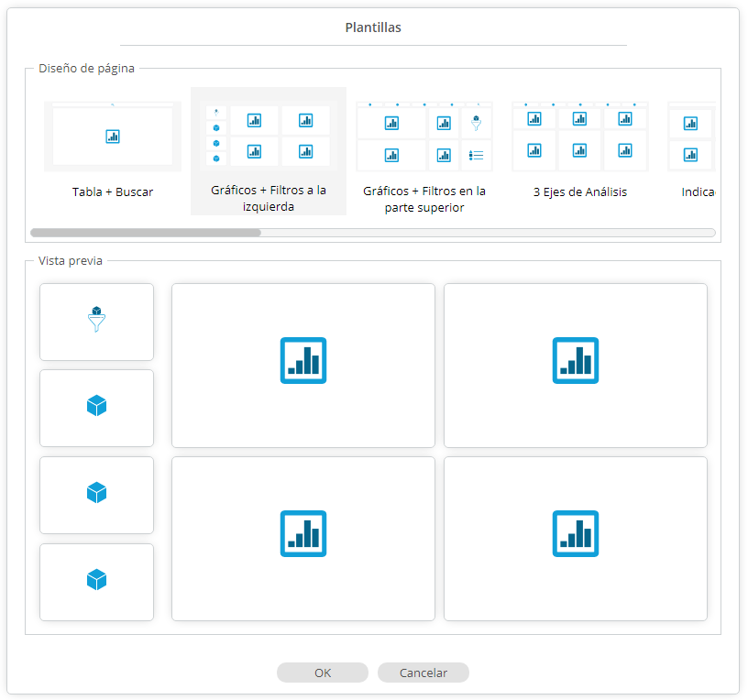Click the first cube icon below the funnel
Screen dimensions: 748x700
click(97, 406)
